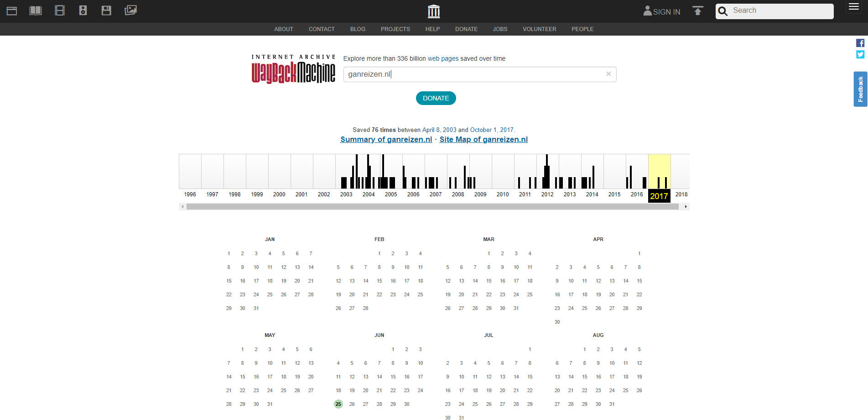Click the teal DONATE button
The image size is (868, 420).
(436, 98)
